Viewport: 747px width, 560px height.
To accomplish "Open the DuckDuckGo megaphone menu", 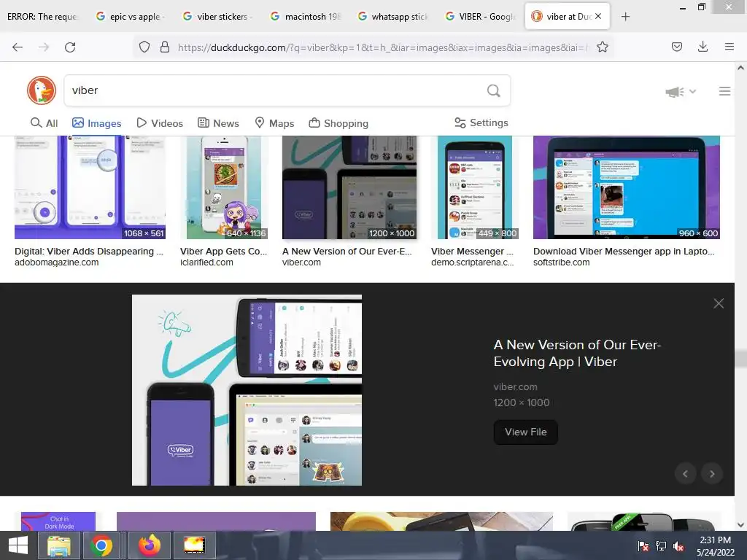I will tap(681, 91).
